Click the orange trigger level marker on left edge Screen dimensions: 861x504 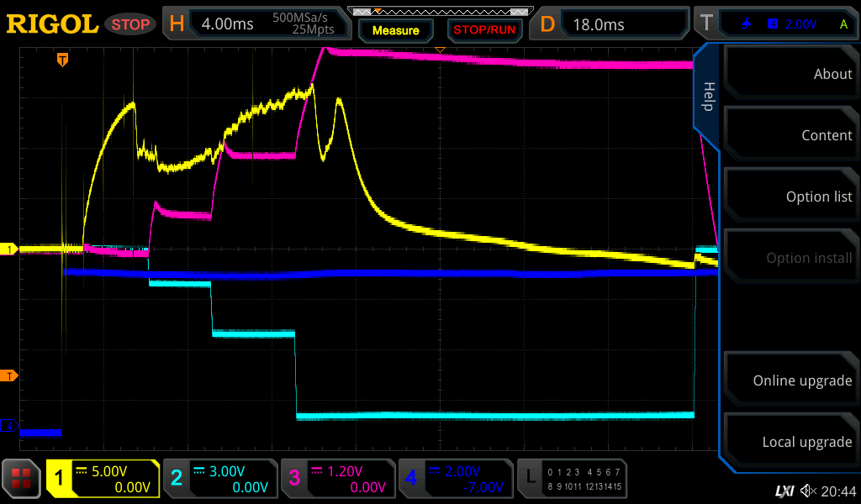point(9,375)
